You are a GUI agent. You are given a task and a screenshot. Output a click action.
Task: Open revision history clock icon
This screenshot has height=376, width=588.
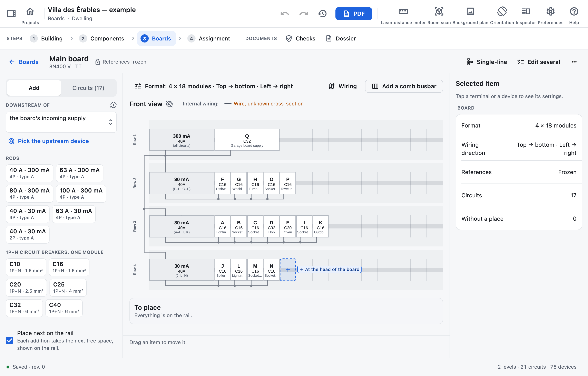pyautogui.click(x=323, y=14)
